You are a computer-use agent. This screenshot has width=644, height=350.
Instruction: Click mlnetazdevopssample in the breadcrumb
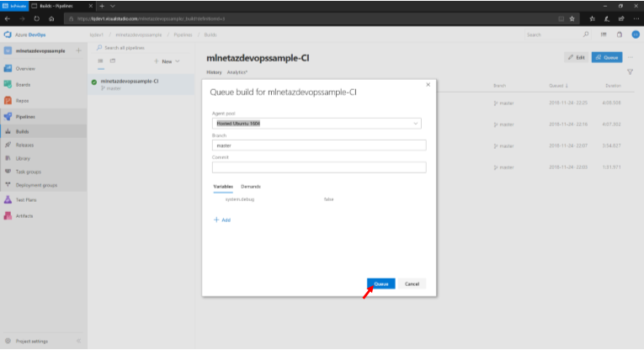click(138, 34)
